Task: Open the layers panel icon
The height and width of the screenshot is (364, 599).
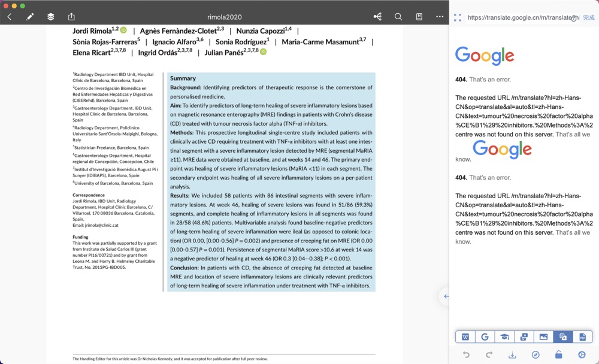Action: coord(51,17)
